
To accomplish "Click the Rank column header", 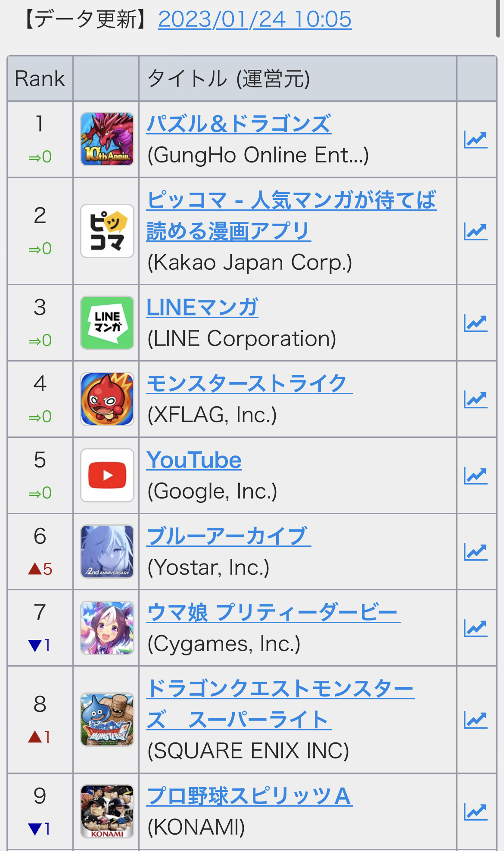I will coord(40,79).
